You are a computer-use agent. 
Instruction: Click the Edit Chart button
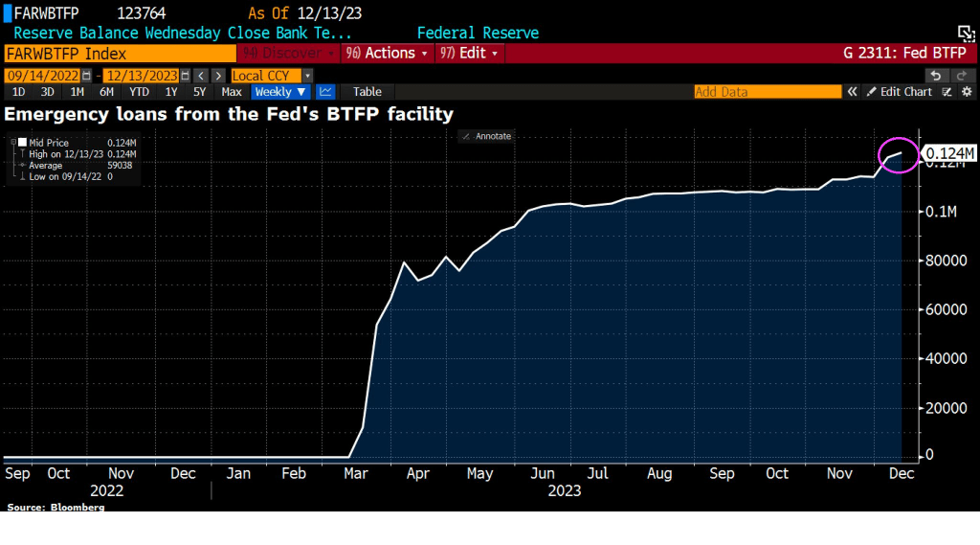point(899,92)
